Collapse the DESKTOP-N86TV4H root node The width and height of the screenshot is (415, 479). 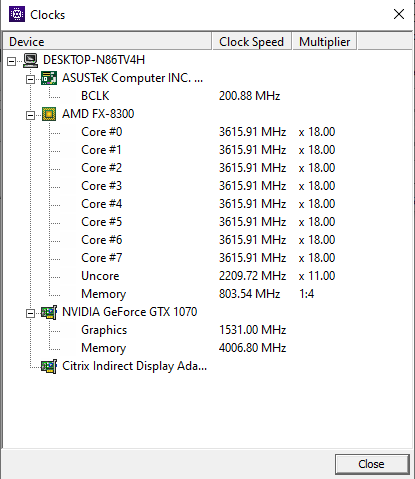coord(12,61)
